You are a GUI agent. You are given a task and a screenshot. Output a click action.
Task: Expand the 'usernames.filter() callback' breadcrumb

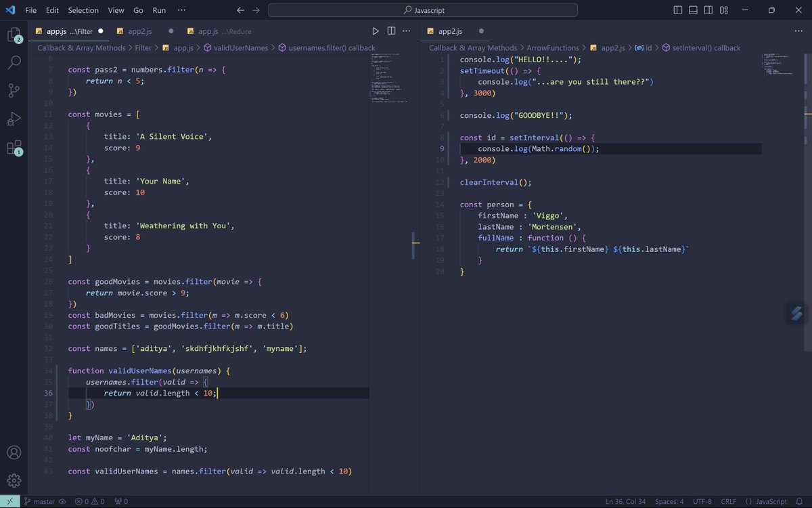[326, 48]
